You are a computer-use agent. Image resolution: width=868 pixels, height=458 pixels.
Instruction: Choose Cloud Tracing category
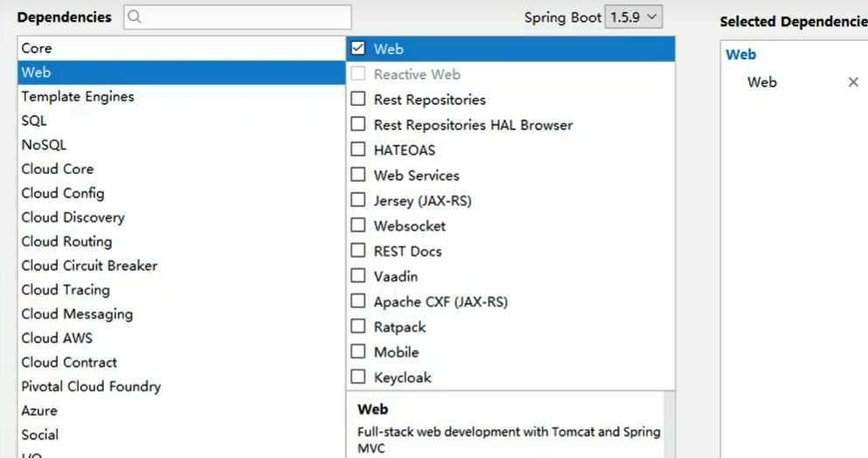(x=182, y=289)
